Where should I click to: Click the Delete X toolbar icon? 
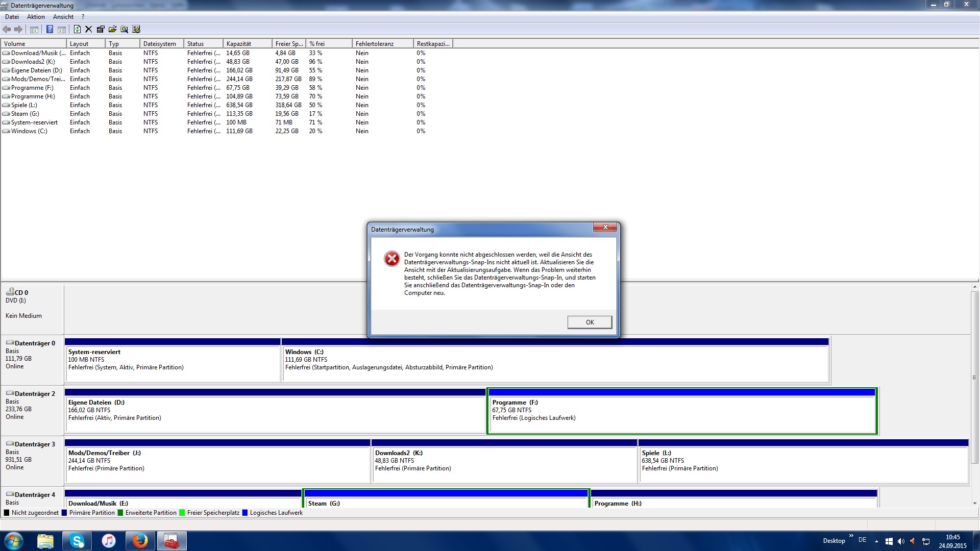(x=89, y=30)
